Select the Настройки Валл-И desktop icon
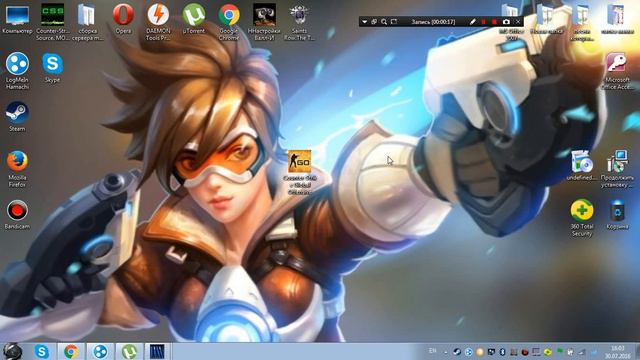Viewport: 640px width, 360px height. (264, 22)
